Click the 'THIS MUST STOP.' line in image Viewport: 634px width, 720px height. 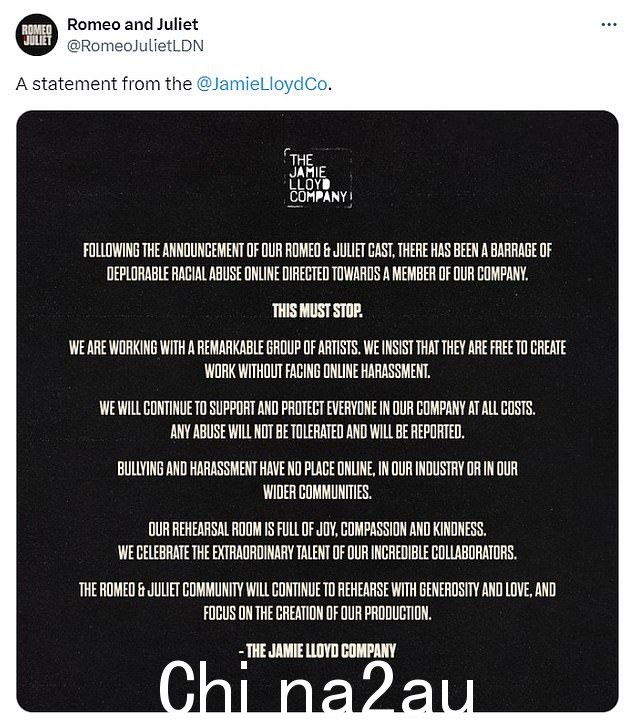(317, 311)
